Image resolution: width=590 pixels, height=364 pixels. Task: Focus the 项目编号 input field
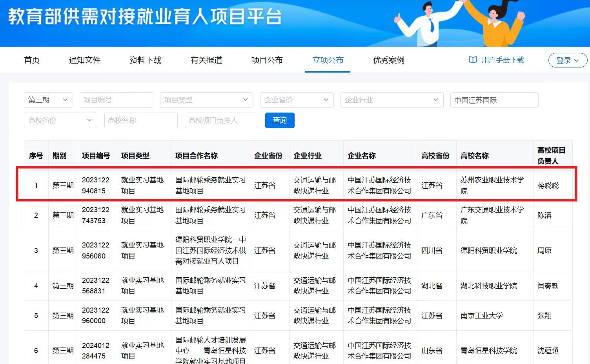click(117, 100)
